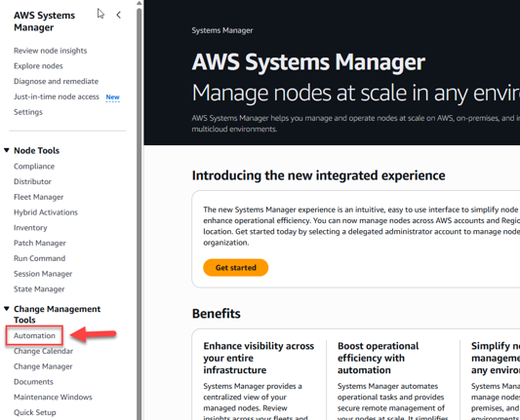Click the AWS Systems Manager sidebar title

pyautogui.click(x=45, y=21)
